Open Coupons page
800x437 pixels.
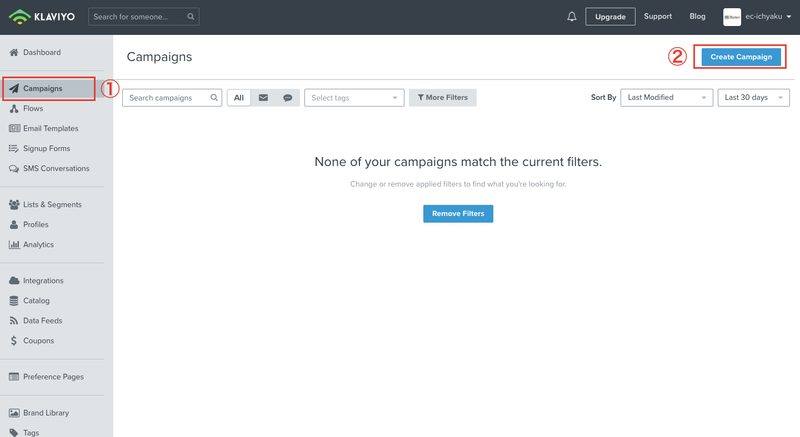point(38,341)
